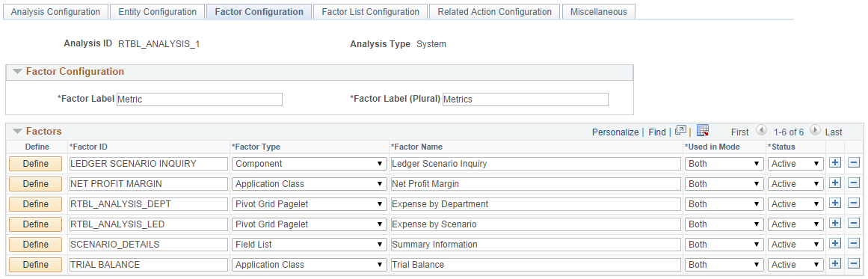Switch to Analysis Configuration tab

click(x=55, y=12)
